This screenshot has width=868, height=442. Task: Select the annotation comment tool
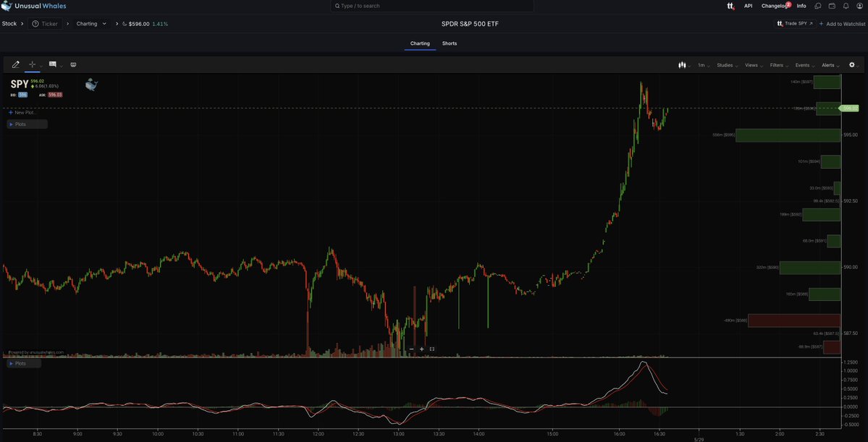53,64
